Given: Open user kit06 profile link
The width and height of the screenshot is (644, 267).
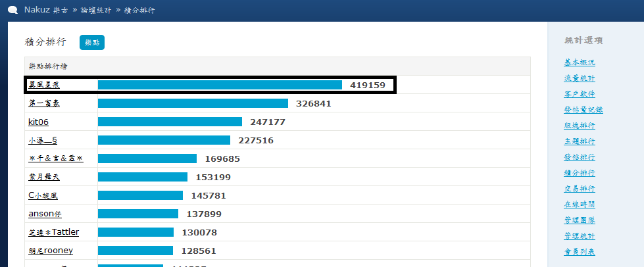Looking at the screenshot, I should tap(38, 122).
